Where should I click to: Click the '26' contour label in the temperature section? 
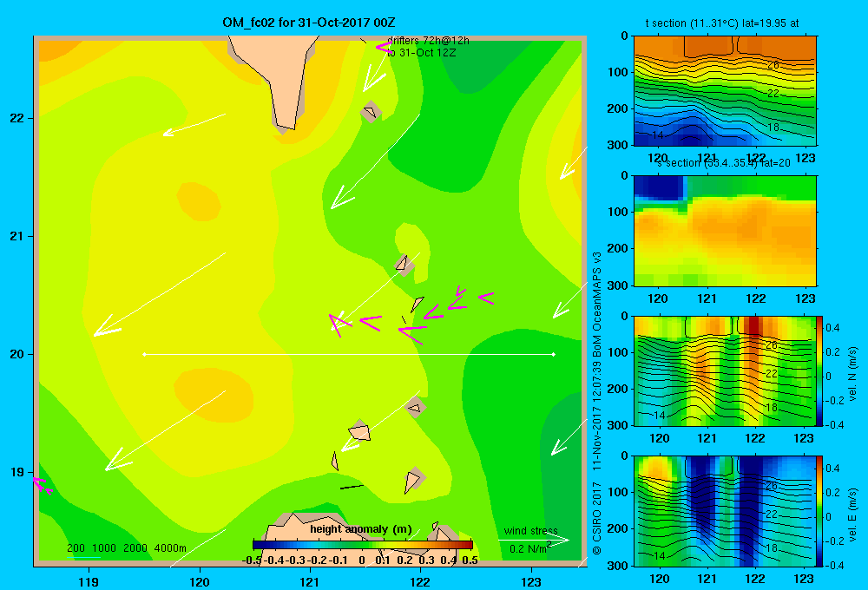point(773,65)
